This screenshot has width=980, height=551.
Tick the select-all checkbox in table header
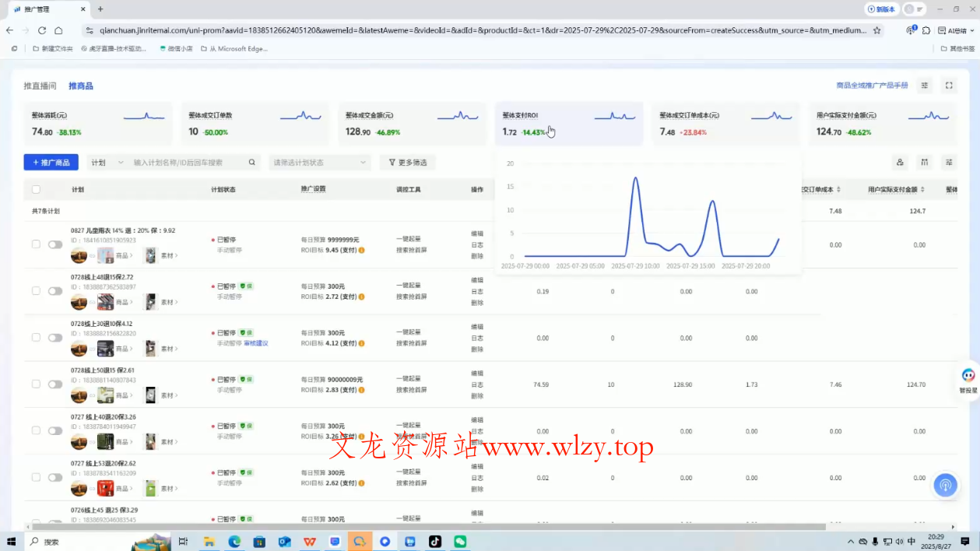(x=36, y=189)
